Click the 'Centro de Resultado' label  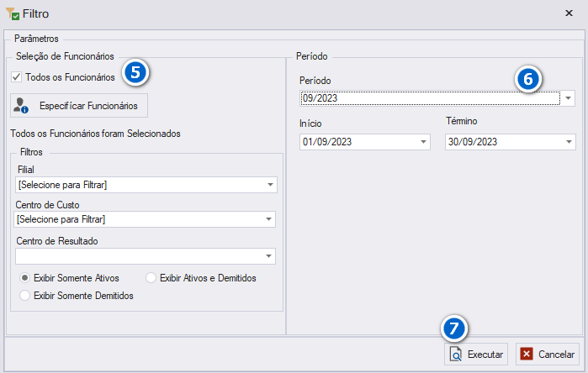pyautogui.click(x=57, y=241)
